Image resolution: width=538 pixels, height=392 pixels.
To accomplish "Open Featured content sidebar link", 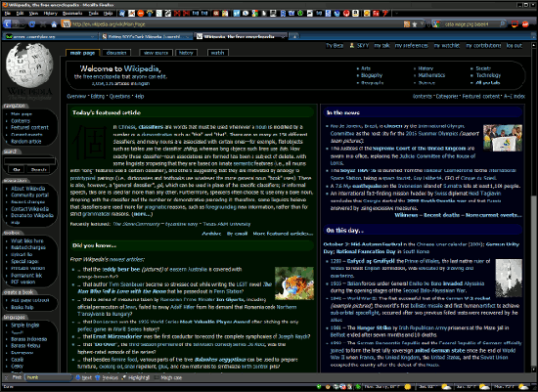I will click(x=29, y=127).
